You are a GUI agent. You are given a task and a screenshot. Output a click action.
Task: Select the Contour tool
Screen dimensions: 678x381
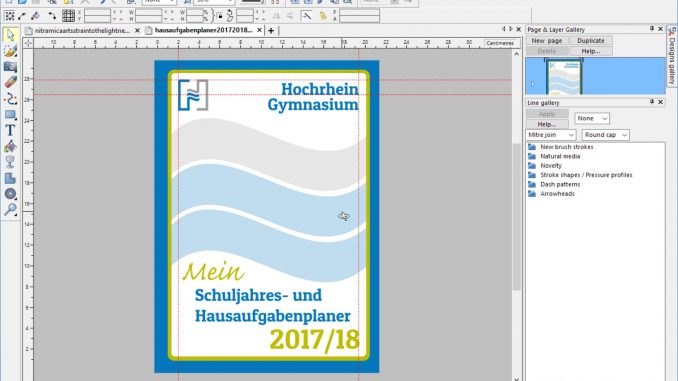click(10, 194)
